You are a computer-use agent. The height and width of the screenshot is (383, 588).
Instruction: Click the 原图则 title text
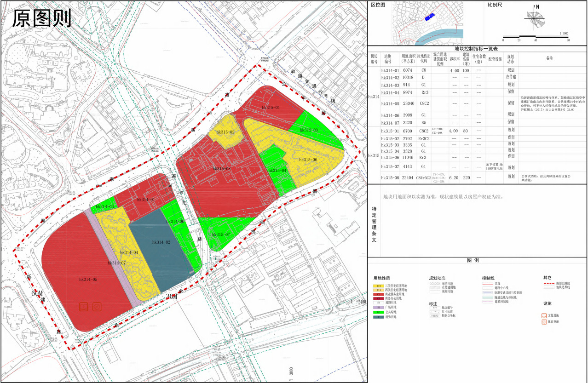[x=41, y=18]
